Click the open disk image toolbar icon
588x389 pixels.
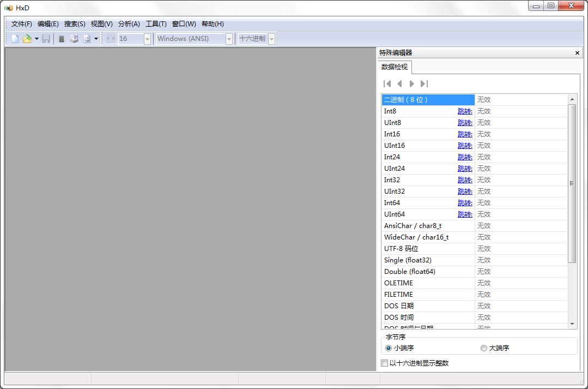(x=73, y=38)
